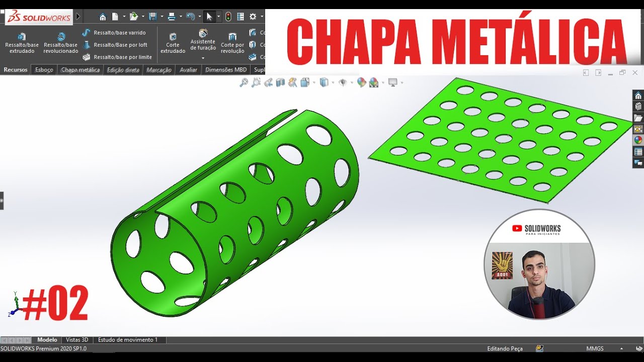
Task: Click the Home (welcome) icon in top toolbar
Action: (x=103, y=17)
